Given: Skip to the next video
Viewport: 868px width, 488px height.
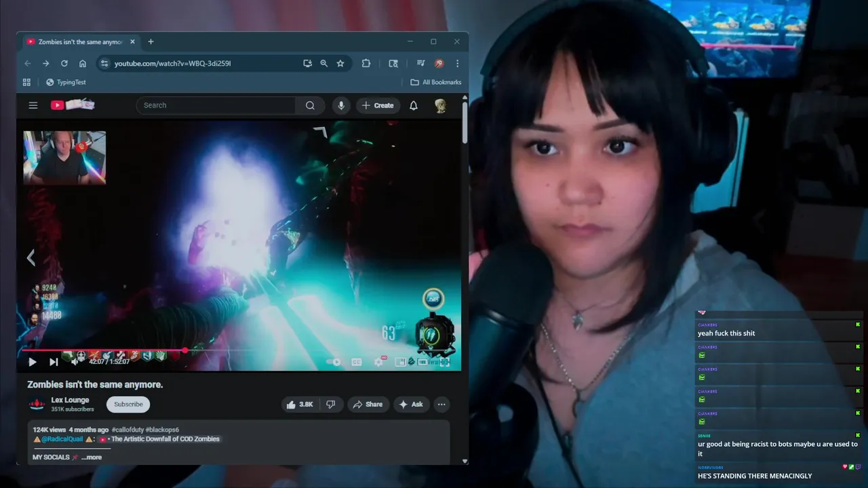Looking at the screenshot, I should (54, 362).
